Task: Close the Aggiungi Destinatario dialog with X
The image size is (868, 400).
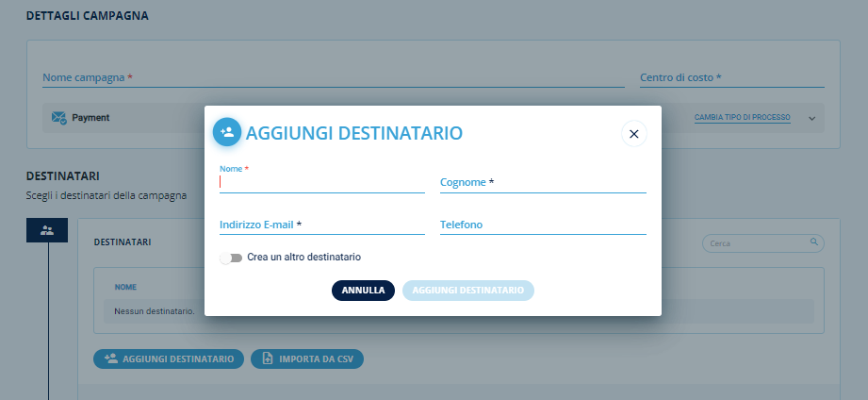Action: coord(633,134)
